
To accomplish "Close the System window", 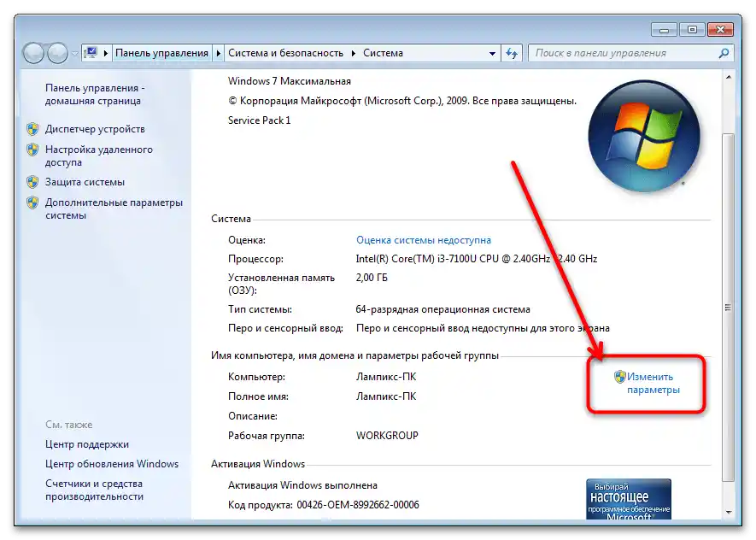I will [720, 30].
